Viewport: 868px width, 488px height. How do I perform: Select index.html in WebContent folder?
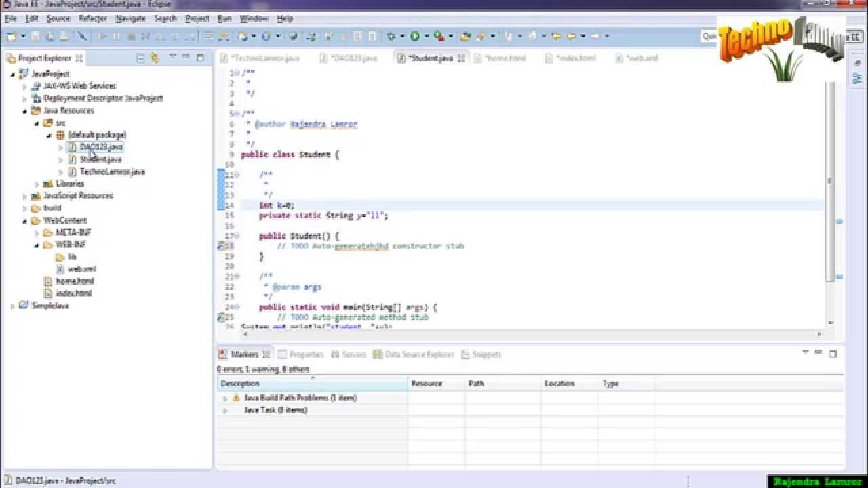click(x=73, y=293)
